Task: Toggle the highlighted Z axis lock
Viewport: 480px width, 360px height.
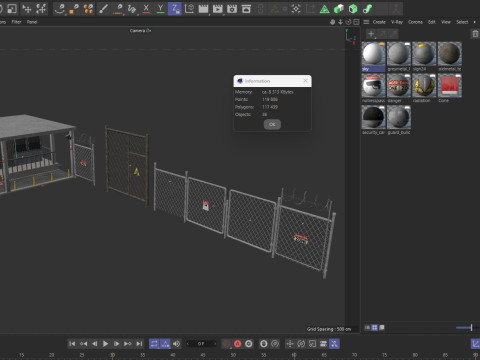Action: pos(175,9)
